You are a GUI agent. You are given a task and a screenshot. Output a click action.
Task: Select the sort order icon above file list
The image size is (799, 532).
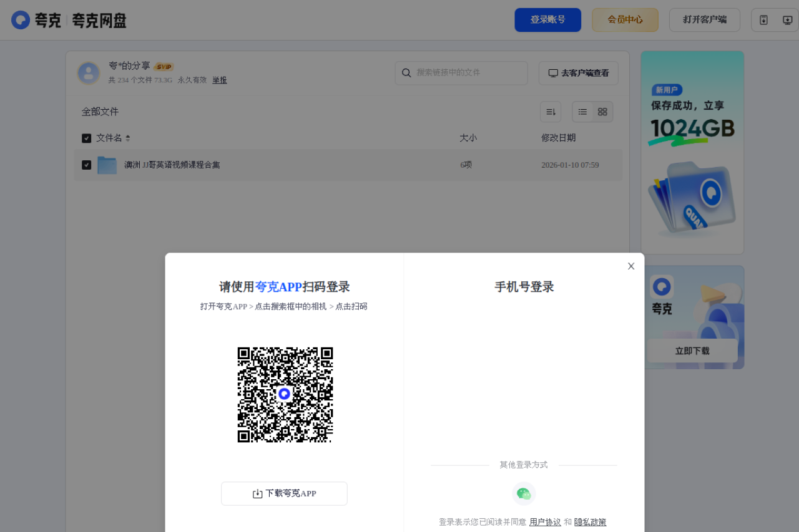tap(550, 111)
